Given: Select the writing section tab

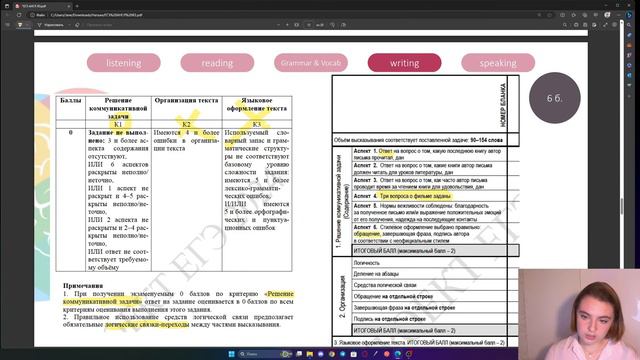Looking at the screenshot, I should tap(404, 63).
